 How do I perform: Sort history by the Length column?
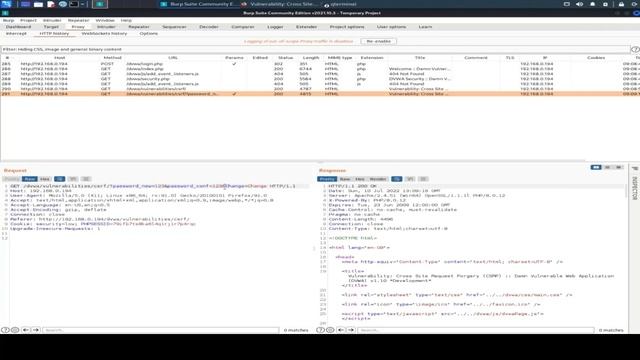(311, 58)
